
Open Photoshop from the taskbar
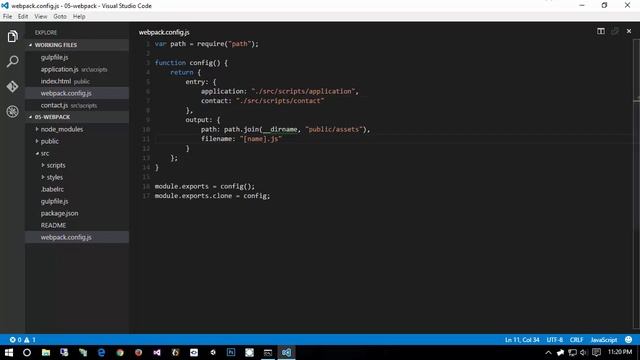click(x=231, y=352)
